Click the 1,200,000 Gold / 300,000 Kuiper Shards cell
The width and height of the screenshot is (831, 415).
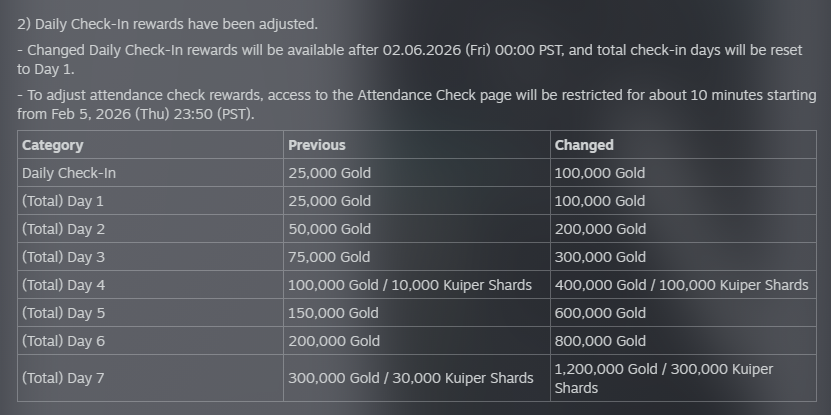pos(663,378)
